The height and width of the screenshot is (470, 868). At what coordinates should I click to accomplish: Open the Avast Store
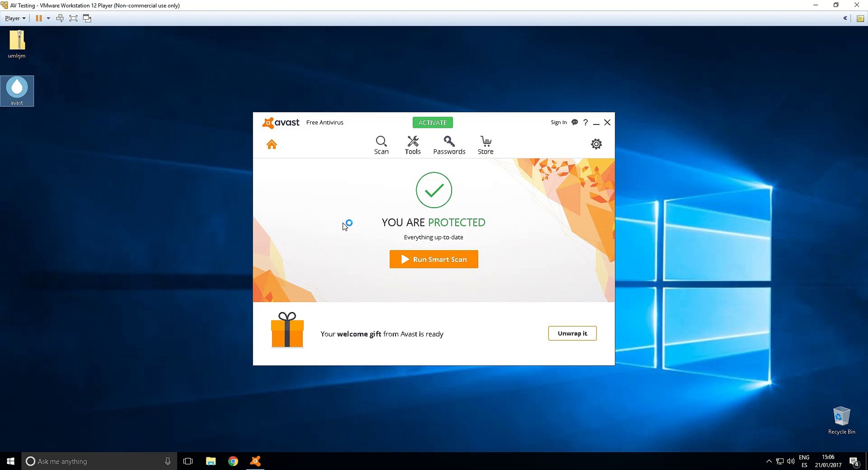(485, 145)
